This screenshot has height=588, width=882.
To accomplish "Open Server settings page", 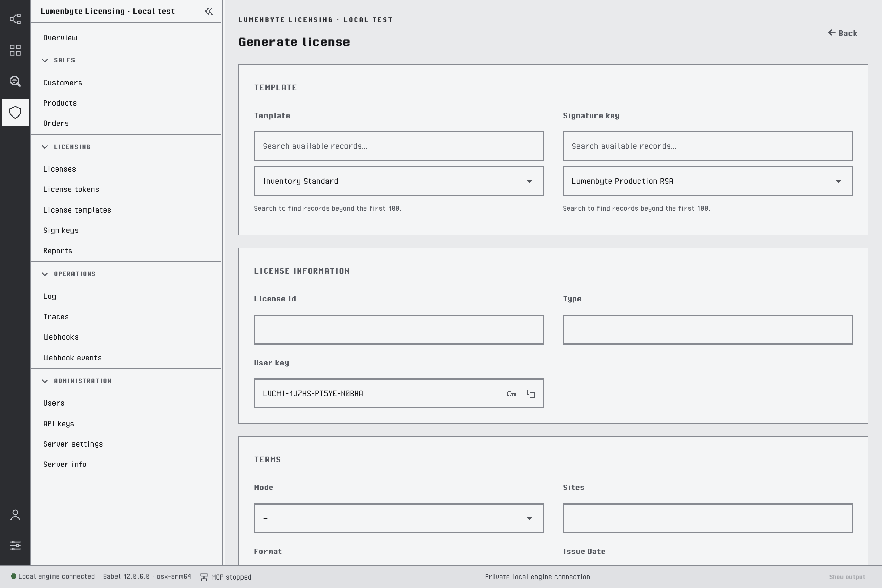I will click(73, 444).
